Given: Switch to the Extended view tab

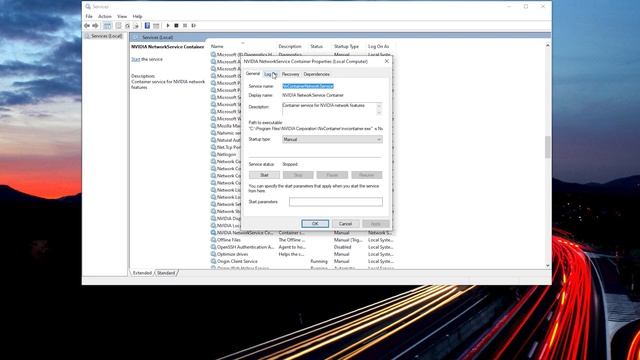Looking at the screenshot, I should [x=142, y=273].
